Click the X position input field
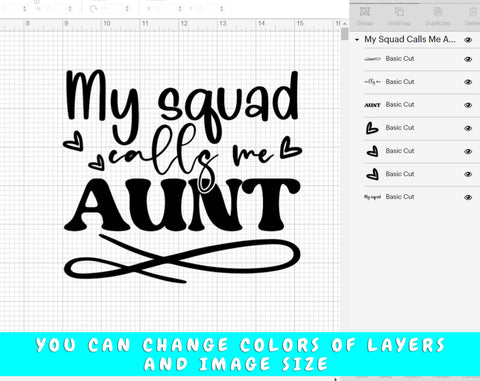Screen dimensions: 480x381 point(165,9)
